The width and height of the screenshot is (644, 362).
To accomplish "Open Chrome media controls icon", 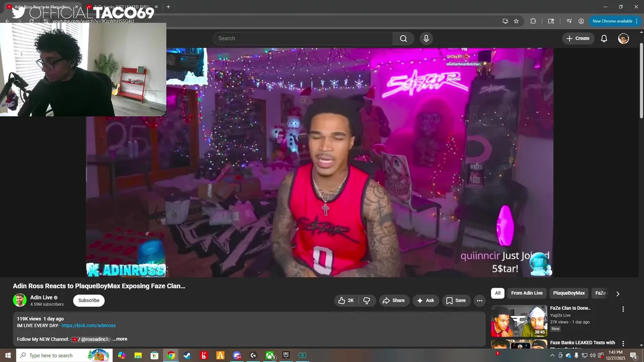I will click(569, 21).
